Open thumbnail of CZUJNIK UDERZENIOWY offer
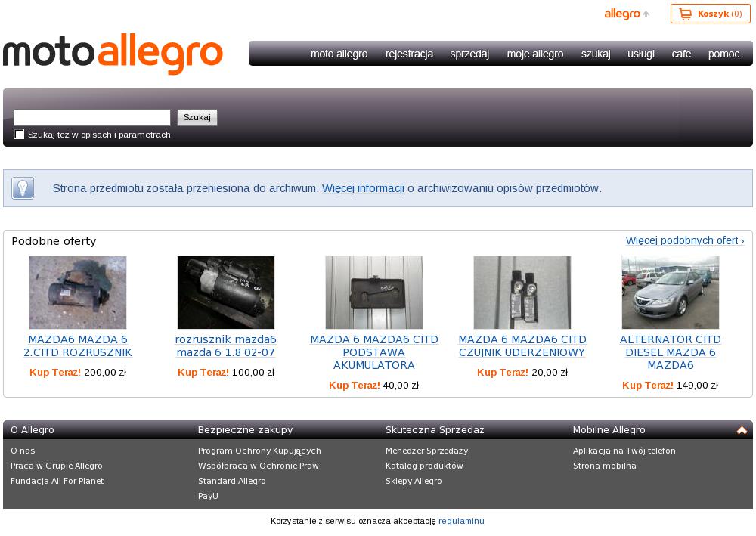The height and width of the screenshot is (536, 756). (x=522, y=293)
